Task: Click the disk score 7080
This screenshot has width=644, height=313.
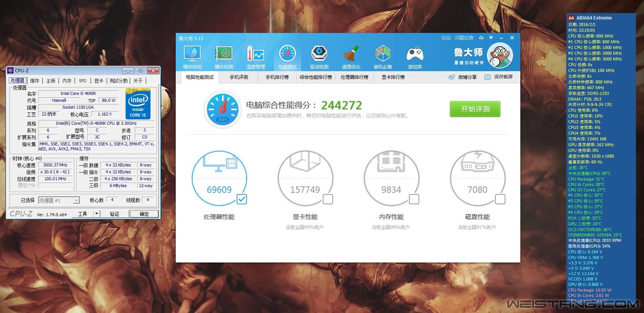Action: coord(477,190)
